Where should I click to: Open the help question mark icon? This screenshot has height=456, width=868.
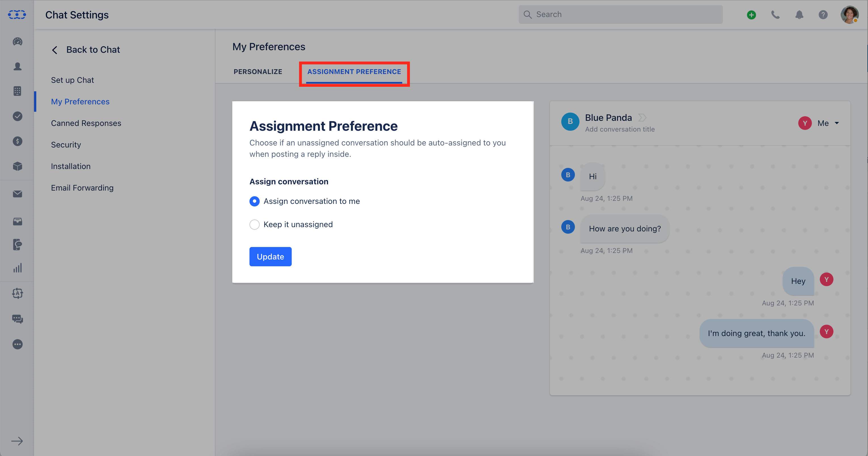pyautogui.click(x=823, y=15)
